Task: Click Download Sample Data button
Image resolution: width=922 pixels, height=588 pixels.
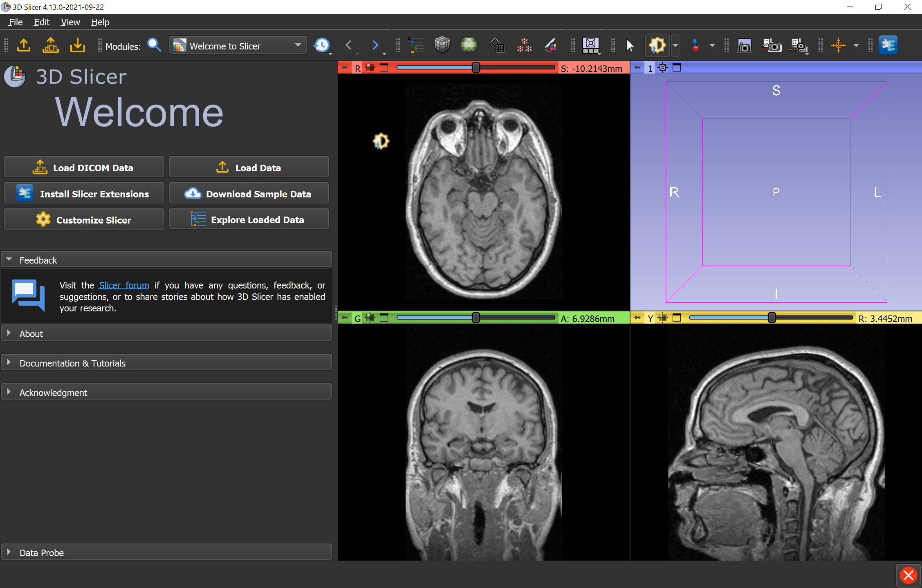Action: (x=249, y=193)
